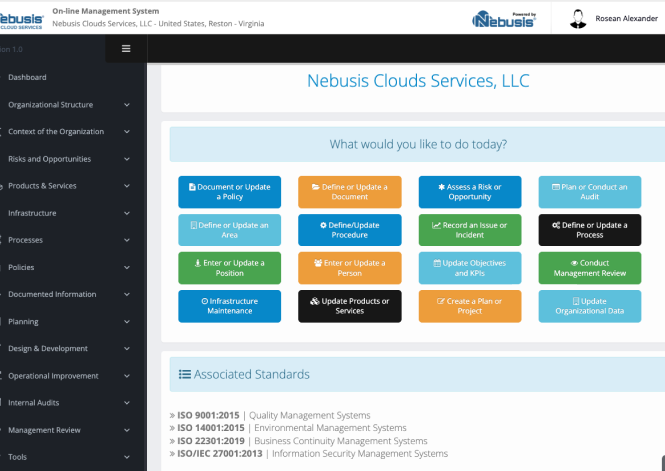The width and height of the screenshot is (665, 471).
Task: Click Update Products or Services button
Action: (x=349, y=306)
